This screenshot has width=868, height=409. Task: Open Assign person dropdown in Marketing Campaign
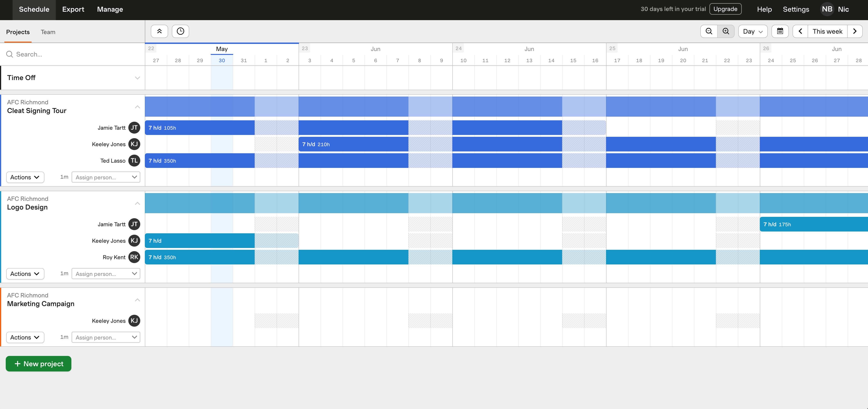tap(106, 337)
